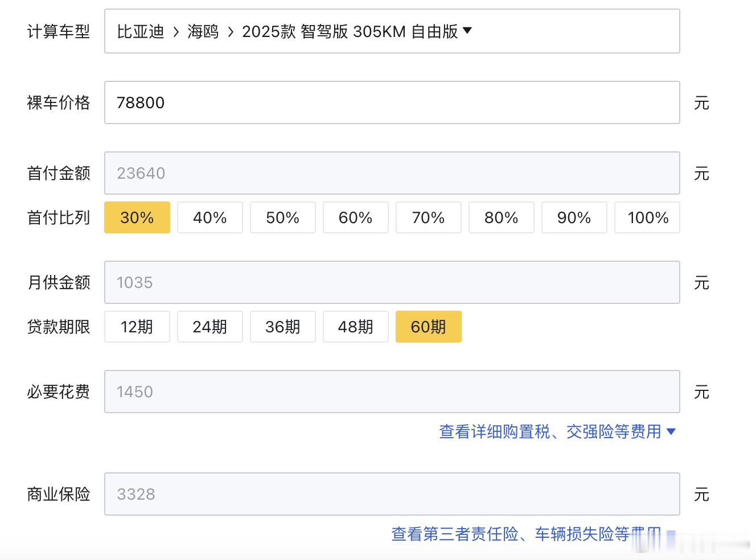
Task: Choose the 24期 loan term
Action: pyautogui.click(x=210, y=327)
